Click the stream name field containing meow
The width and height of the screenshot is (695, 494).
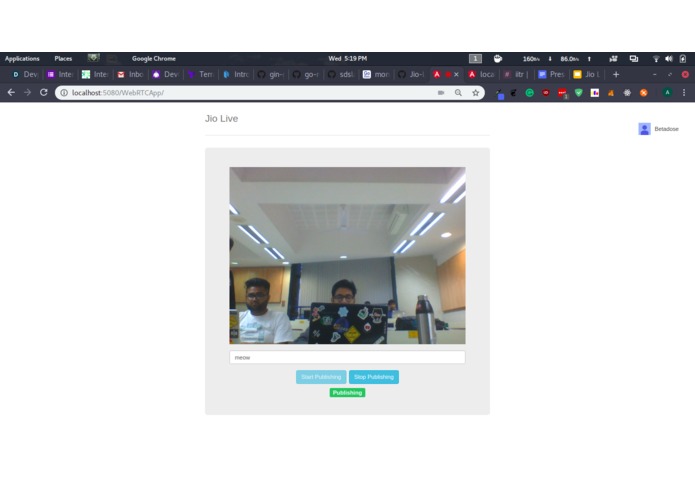pos(347,358)
